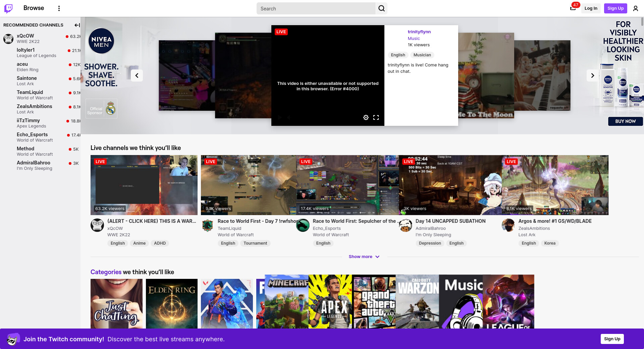Open xQcOW in recommended channels
Screen dimensions: 644x349
tap(25, 36)
